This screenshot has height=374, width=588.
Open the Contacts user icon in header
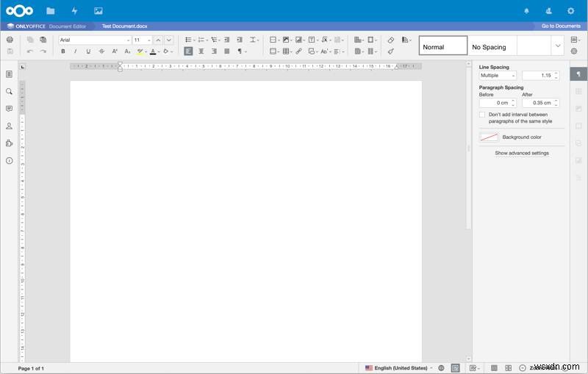(x=548, y=11)
